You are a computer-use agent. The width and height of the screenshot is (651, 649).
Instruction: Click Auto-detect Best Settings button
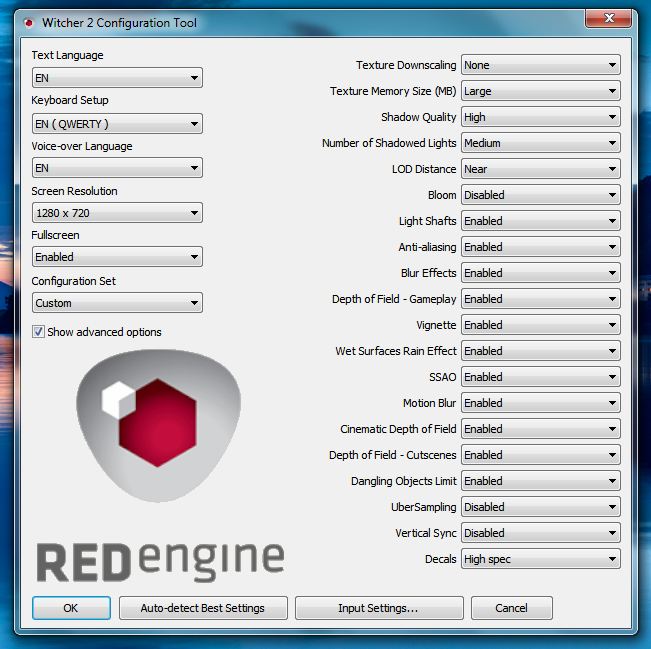pyautogui.click(x=203, y=608)
